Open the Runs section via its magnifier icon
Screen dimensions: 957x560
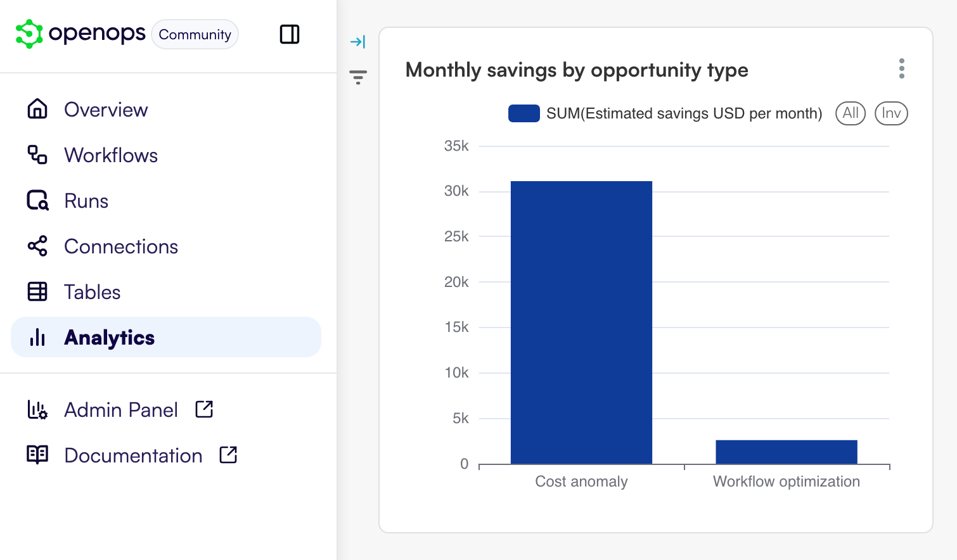click(x=37, y=201)
